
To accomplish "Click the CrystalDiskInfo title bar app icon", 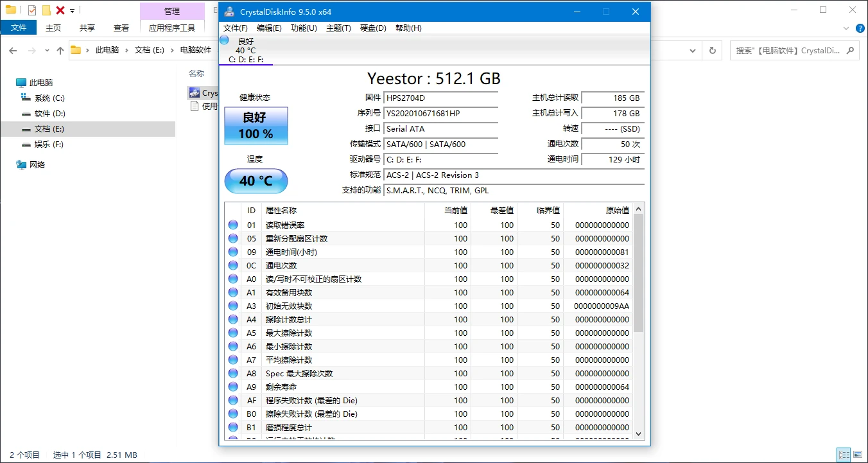I will coord(229,12).
